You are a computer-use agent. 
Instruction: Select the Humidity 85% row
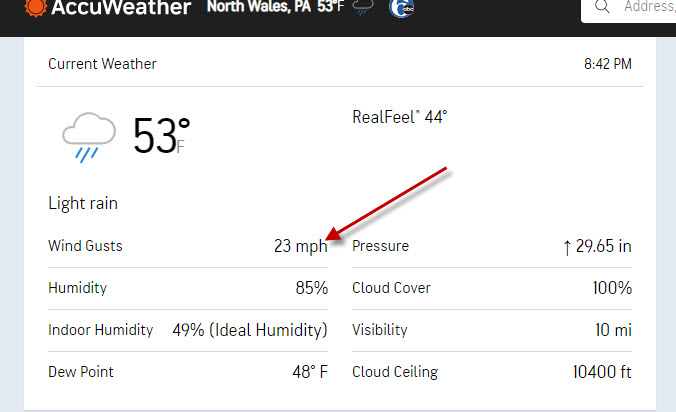click(188, 288)
